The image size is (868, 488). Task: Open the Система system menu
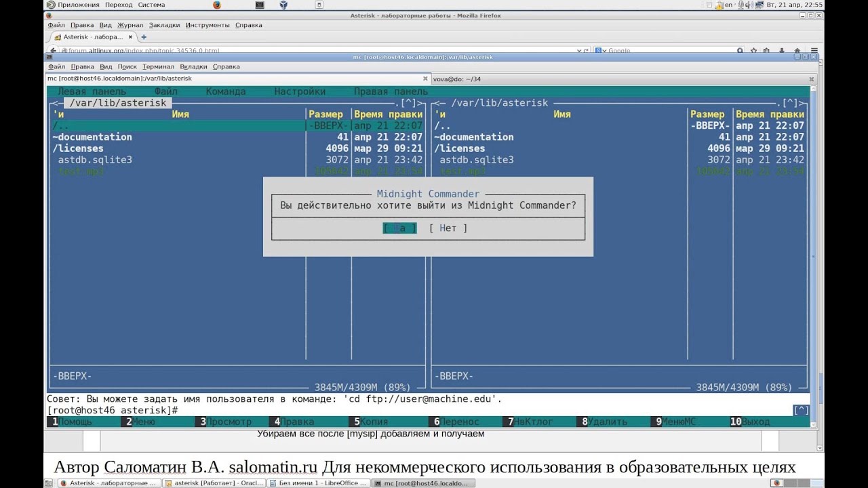(x=151, y=4)
